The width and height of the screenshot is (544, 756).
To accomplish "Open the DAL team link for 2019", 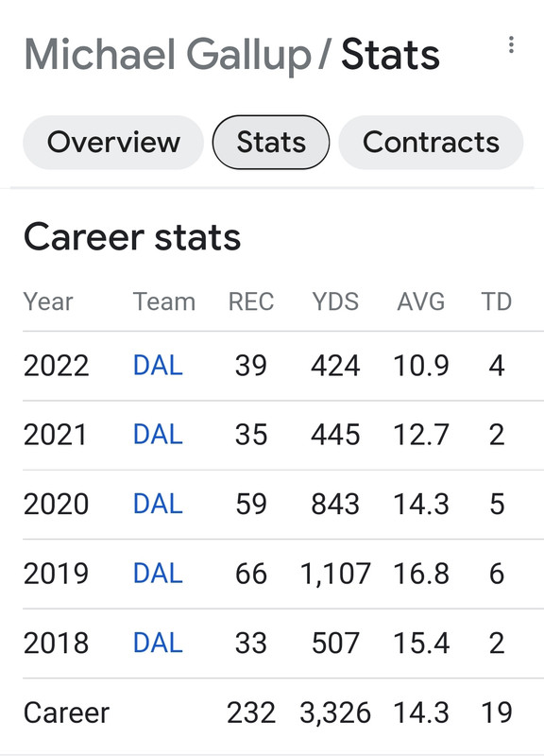I will [158, 574].
